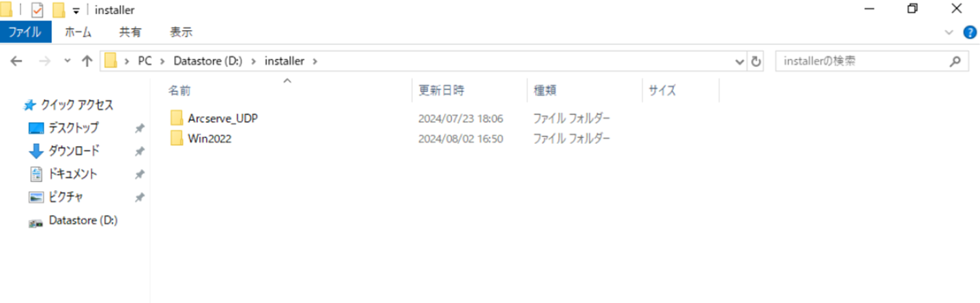Switch to the 表示 ribbon tab
The image size is (980, 303).
click(x=181, y=31)
